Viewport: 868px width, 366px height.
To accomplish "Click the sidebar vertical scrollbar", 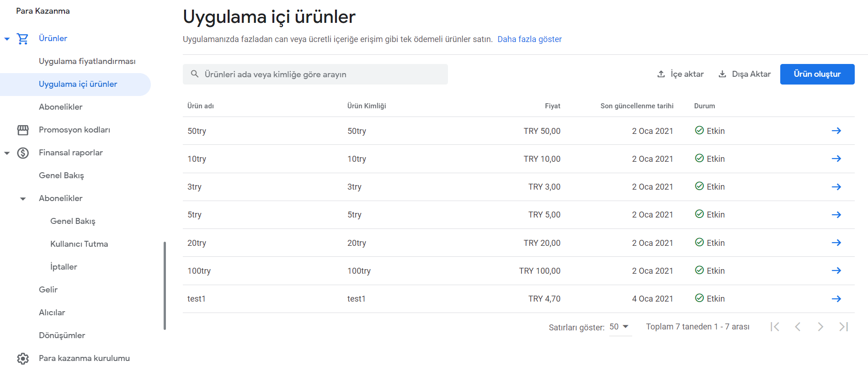I will [165, 286].
